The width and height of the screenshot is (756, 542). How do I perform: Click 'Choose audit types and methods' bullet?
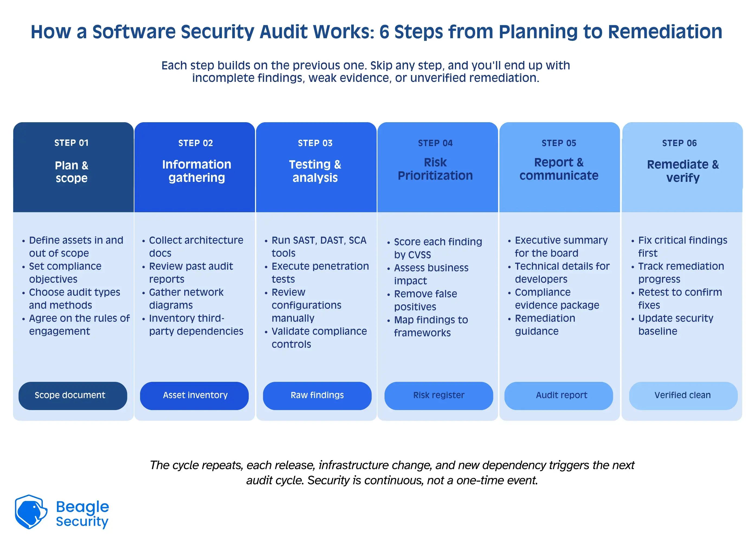pos(74,299)
